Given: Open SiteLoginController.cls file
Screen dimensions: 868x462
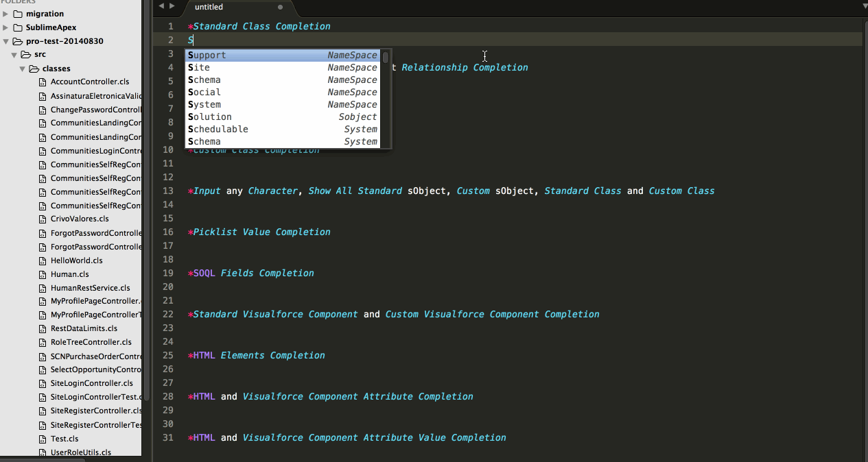Looking at the screenshot, I should [91, 383].
